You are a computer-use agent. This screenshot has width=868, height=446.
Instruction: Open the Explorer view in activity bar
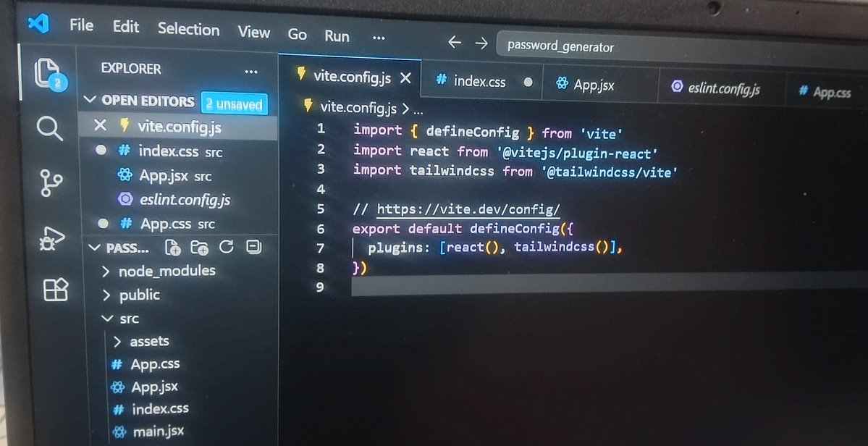[48, 73]
